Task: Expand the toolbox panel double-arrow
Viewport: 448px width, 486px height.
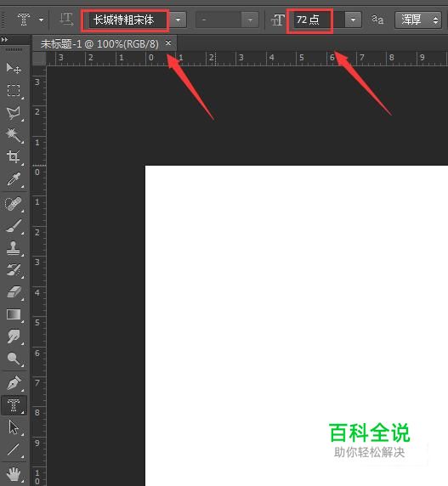Action: coord(4,40)
